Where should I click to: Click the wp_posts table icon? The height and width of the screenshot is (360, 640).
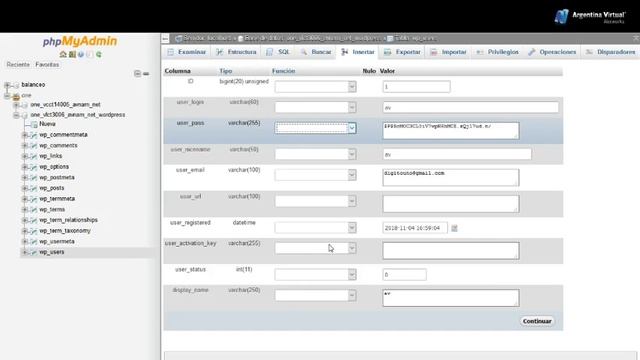pos(33,188)
